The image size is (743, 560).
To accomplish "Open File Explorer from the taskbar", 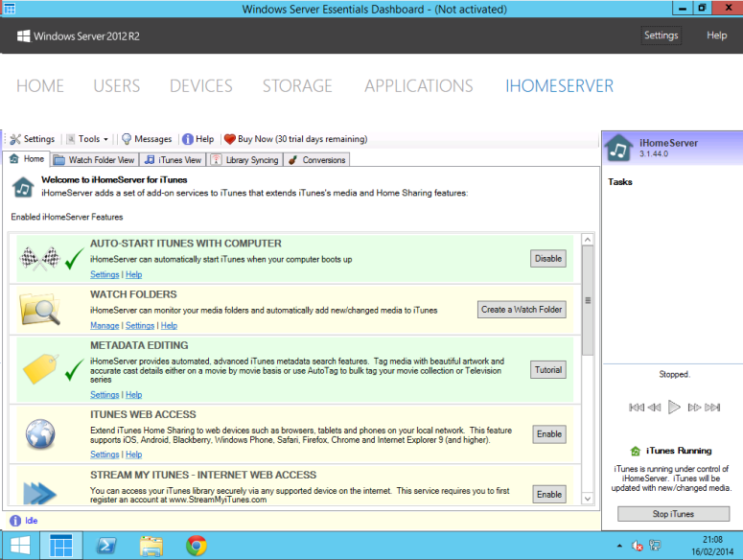I will pos(151,546).
